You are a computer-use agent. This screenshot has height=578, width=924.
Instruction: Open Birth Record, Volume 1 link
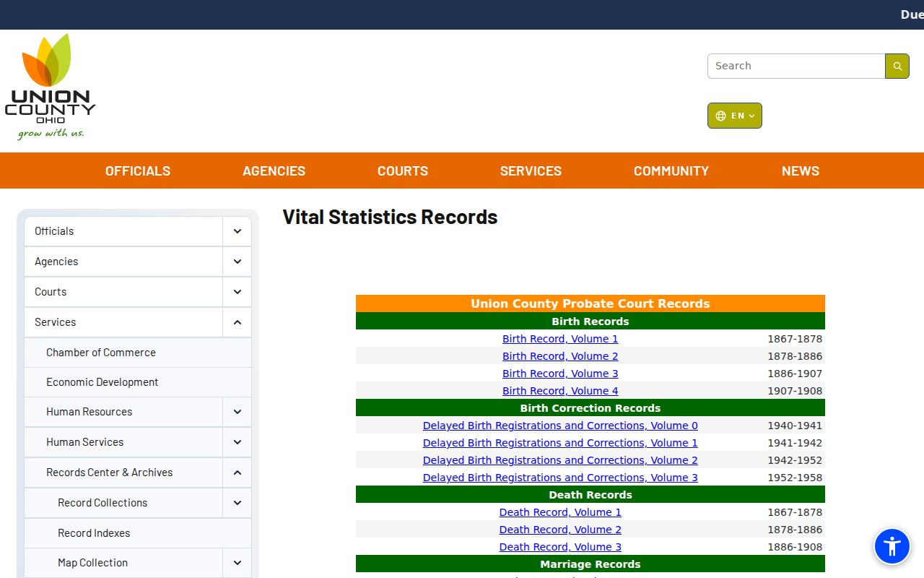[560, 339]
